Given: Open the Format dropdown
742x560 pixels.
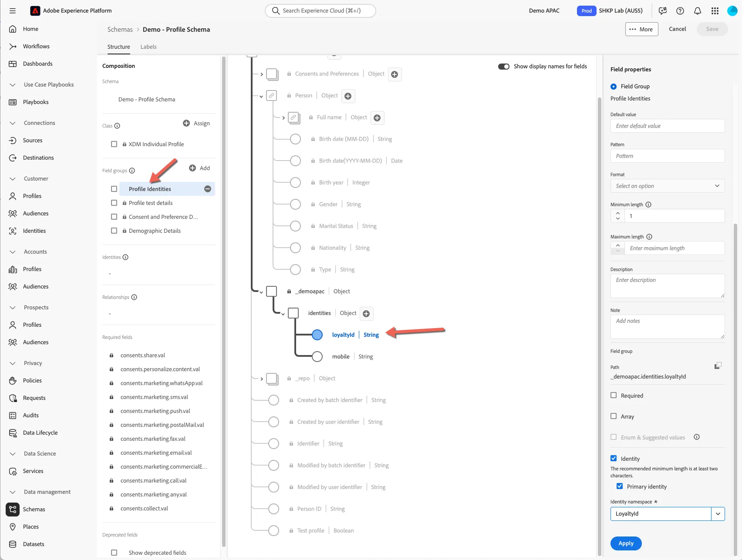Looking at the screenshot, I should (x=668, y=186).
